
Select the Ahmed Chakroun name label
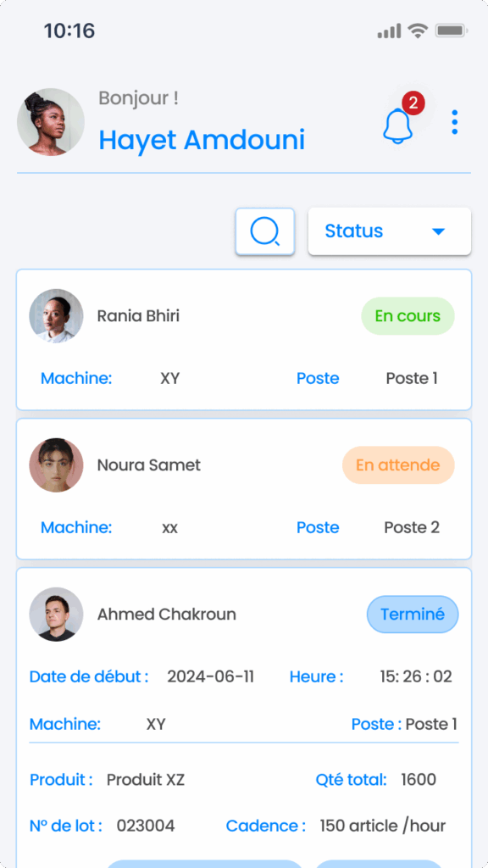coord(167,614)
